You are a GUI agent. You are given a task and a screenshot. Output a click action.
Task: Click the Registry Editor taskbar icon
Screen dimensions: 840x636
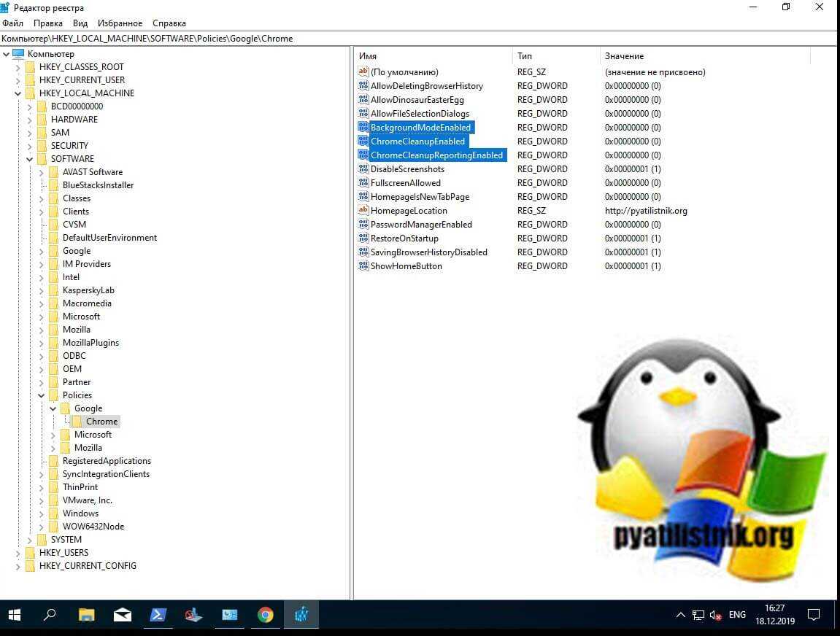pos(301,615)
